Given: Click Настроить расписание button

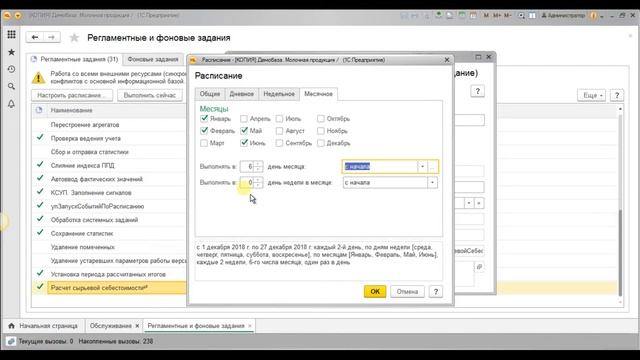Looking at the screenshot, I should 72,95.
